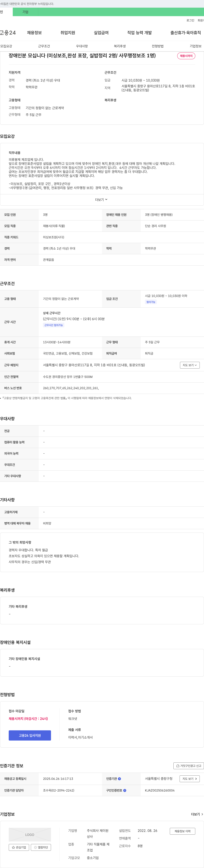This screenshot has height=868, width=204.
Task: Open the 취업지원 main menu
Action: point(68,33)
